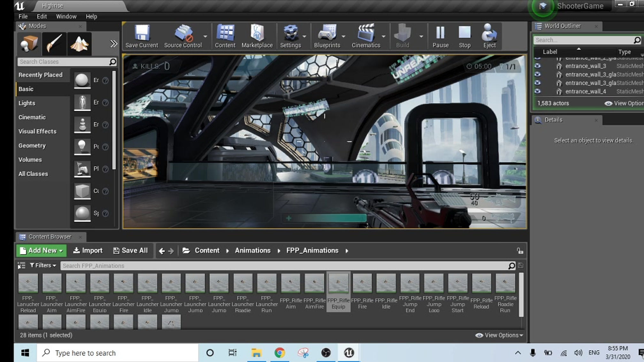The image size is (644, 362).
Task: Toggle visibility of entrance_wall_4
Action: (x=538, y=91)
